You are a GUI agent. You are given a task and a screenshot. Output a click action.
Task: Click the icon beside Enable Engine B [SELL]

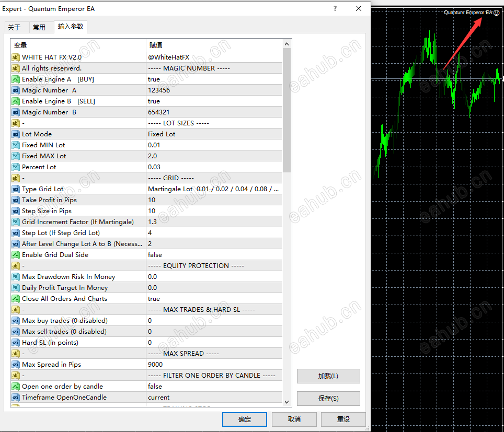click(x=16, y=101)
